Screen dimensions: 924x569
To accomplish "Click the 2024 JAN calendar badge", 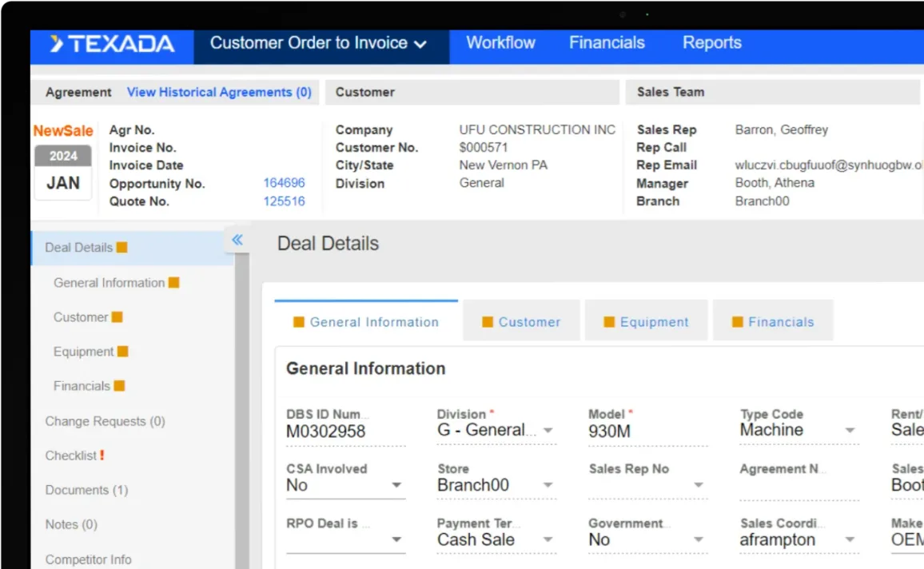I will [63, 172].
